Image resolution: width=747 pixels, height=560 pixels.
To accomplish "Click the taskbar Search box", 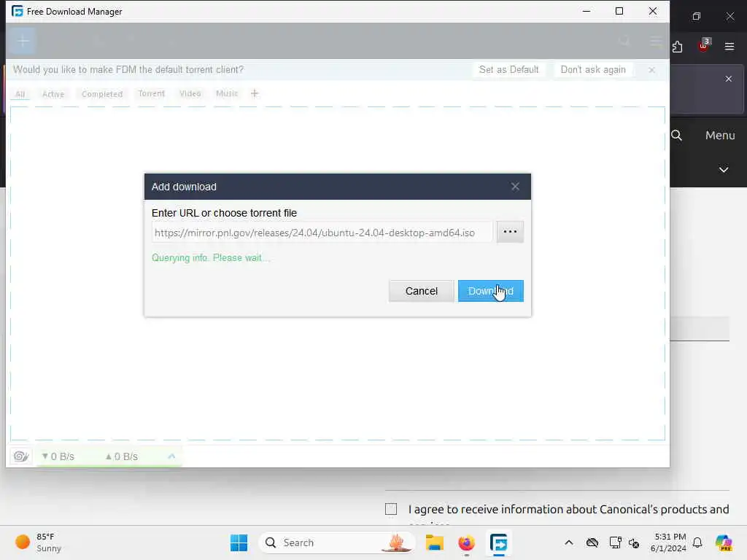I will [x=336, y=542].
